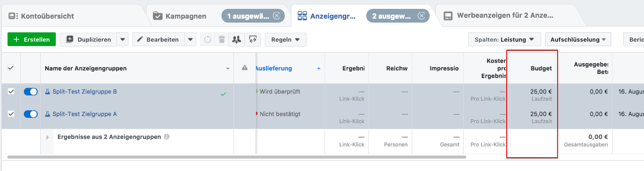Click the trash delete icon
644x171 pixels.
222,39
